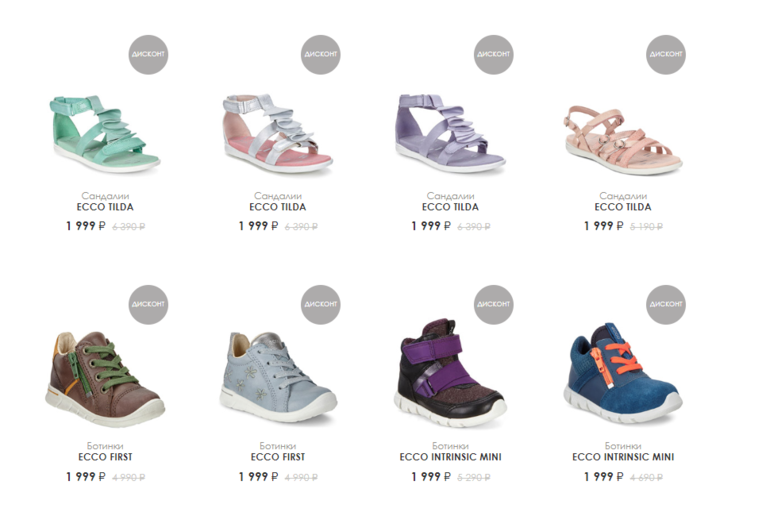View the pink strappy sandal photo

623,140
